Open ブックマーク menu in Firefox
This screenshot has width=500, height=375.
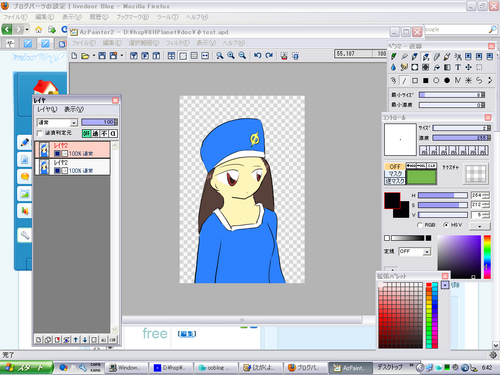point(133,17)
